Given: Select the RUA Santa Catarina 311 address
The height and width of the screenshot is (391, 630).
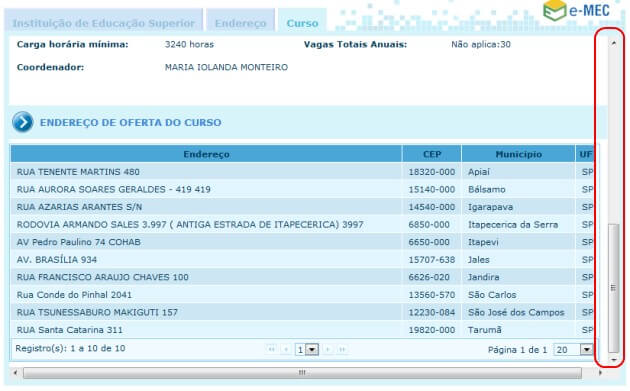Looking at the screenshot, I should (70, 330).
